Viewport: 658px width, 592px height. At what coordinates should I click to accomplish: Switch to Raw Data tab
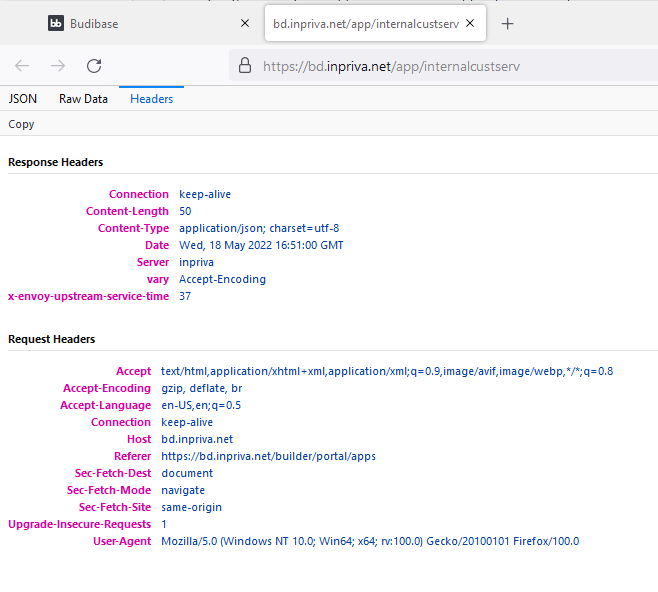[x=84, y=99]
